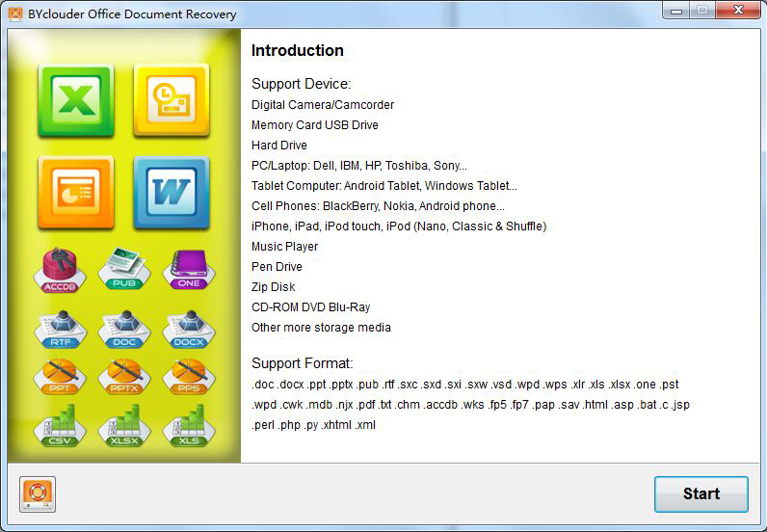The image size is (767, 532).
Task: Close the Office Document Recovery window
Action: pyautogui.click(x=737, y=11)
